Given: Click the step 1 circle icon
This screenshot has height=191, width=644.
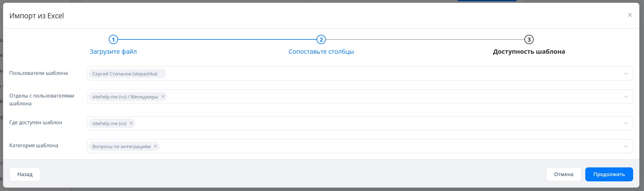Looking at the screenshot, I should pos(113,40).
